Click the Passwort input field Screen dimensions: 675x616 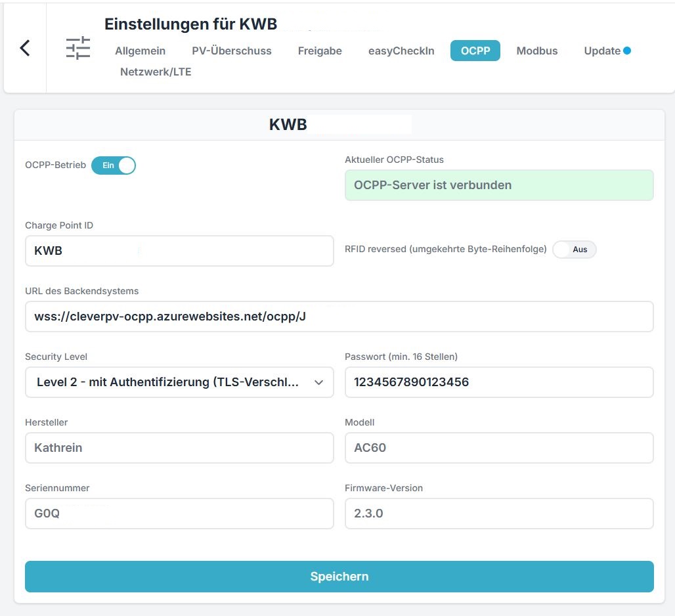click(x=498, y=382)
